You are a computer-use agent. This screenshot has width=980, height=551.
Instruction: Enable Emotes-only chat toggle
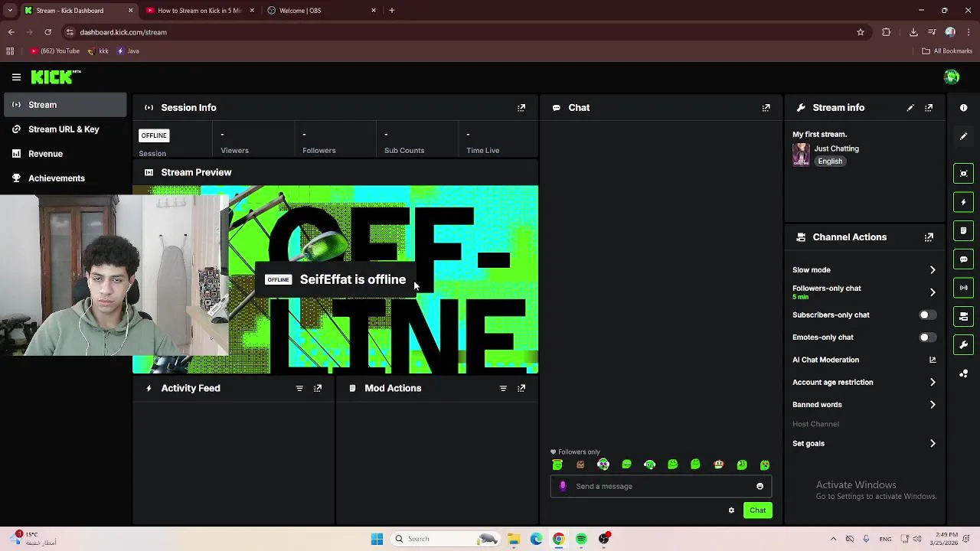[926, 337]
